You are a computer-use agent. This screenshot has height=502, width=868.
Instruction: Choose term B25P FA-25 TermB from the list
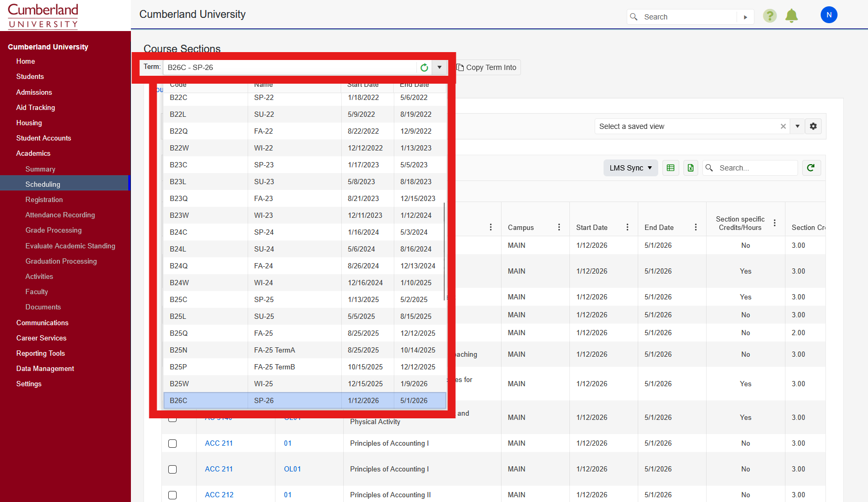pos(305,367)
